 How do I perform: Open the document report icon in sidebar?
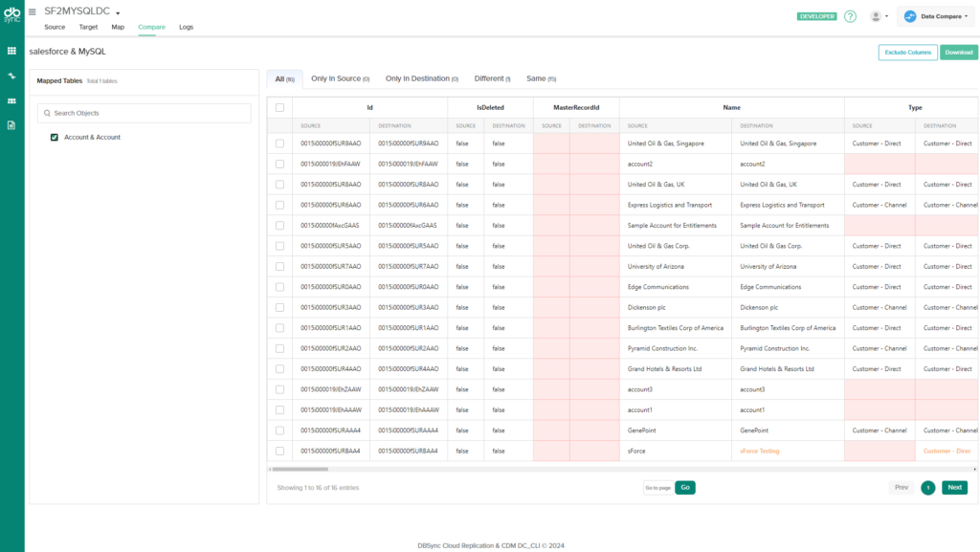point(11,125)
